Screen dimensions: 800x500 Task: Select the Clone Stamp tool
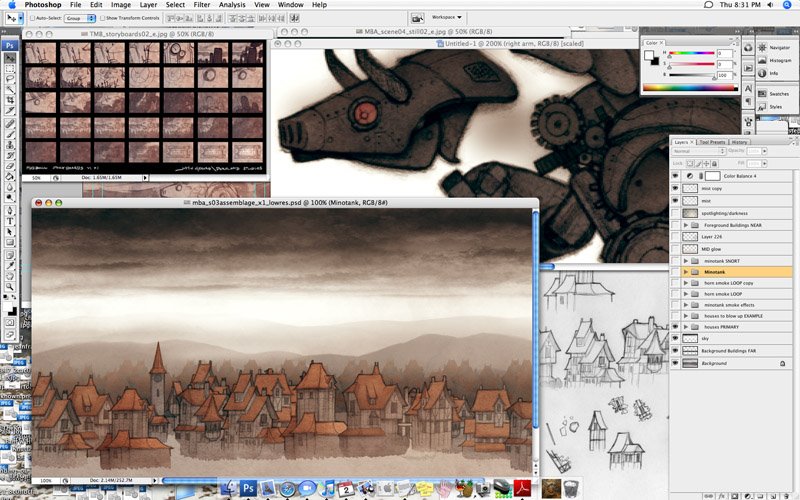(10, 145)
